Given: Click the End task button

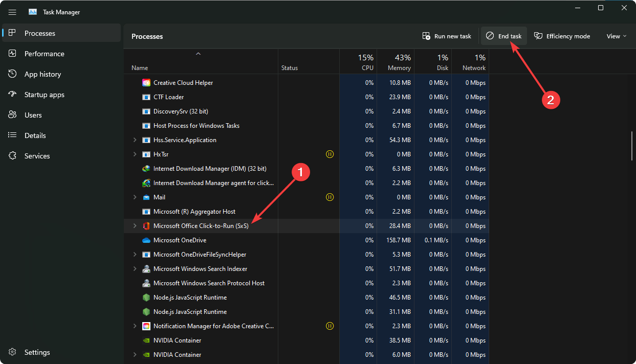Looking at the screenshot, I should coord(504,36).
